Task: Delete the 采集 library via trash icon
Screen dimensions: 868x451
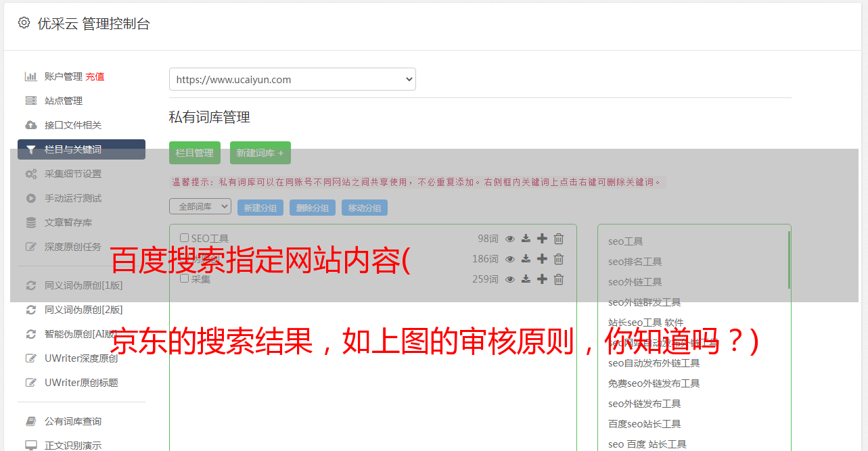Action: click(x=559, y=279)
